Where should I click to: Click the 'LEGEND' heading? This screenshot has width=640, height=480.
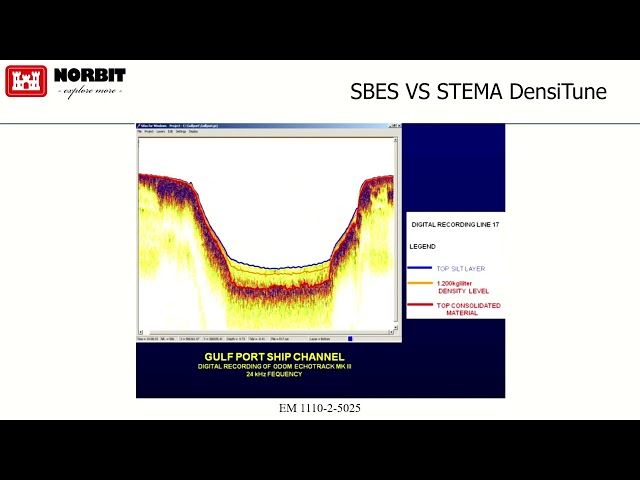[422, 247]
